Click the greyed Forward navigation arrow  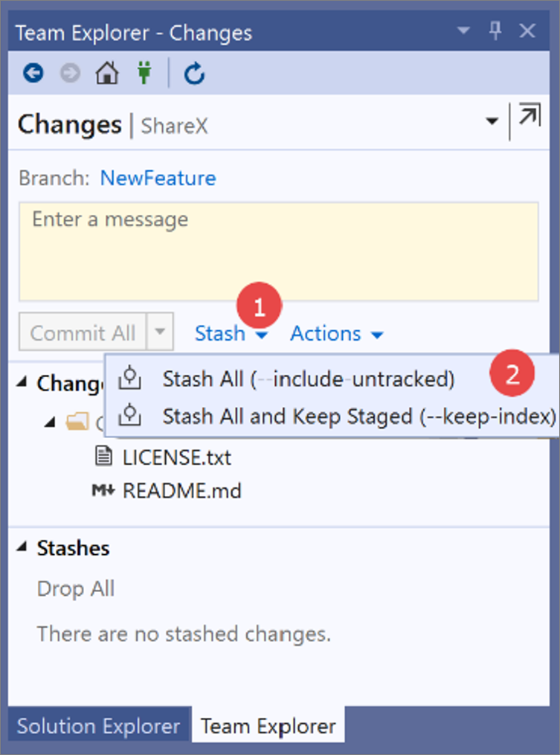[x=71, y=74]
